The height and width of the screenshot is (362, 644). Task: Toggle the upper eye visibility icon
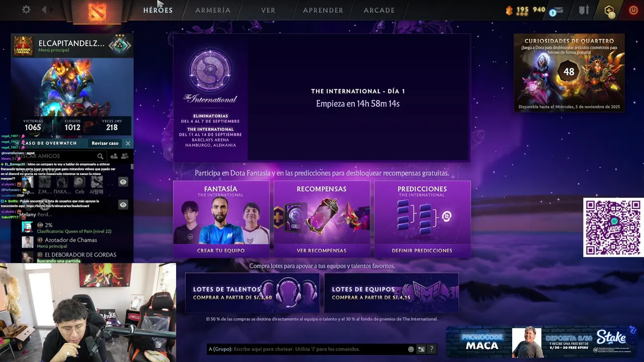pyautogui.click(x=123, y=182)
